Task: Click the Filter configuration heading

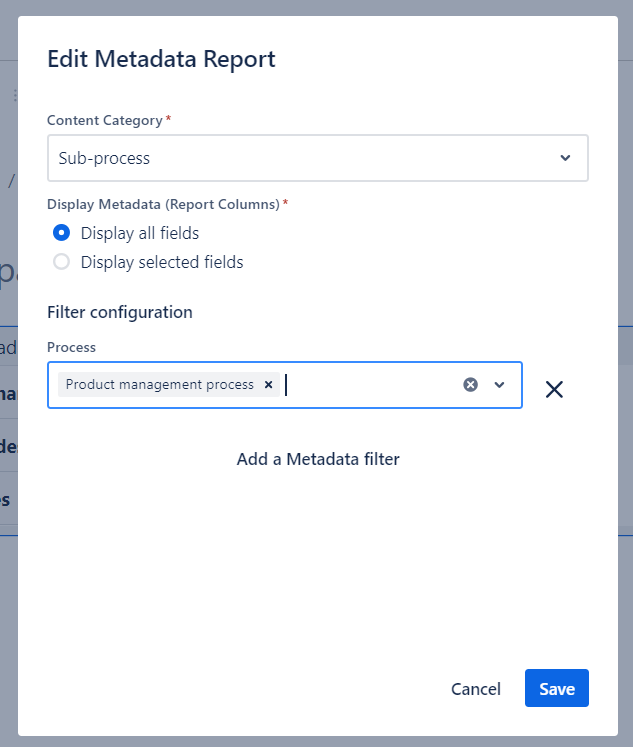Action: (120, 312)
